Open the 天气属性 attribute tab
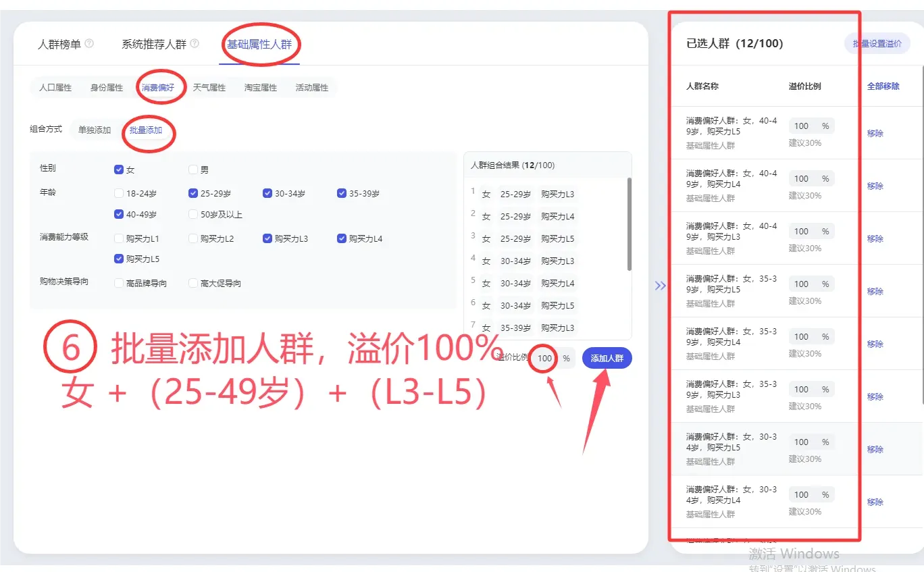The height and width of the screenshot is (572, 924). click(209, 87)
